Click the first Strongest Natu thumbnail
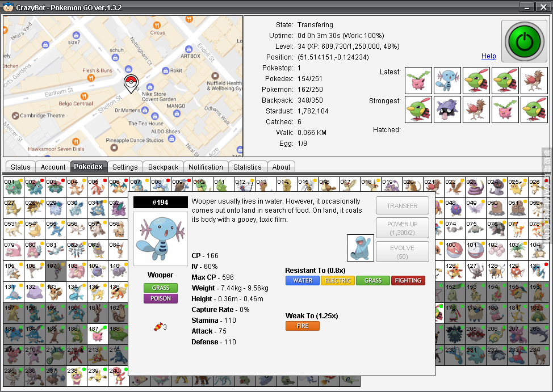Image resolution: width=553 pixels, height=392 pixels. [x=418, y=109]
